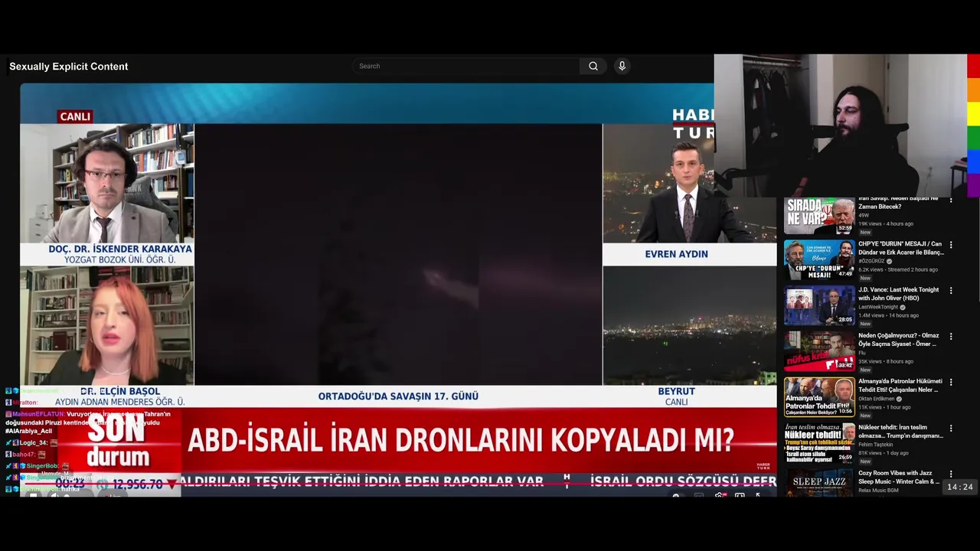Click the New badge under Flu video
The height and width of the screenshot is (551, 980).
tap(865, 370)
